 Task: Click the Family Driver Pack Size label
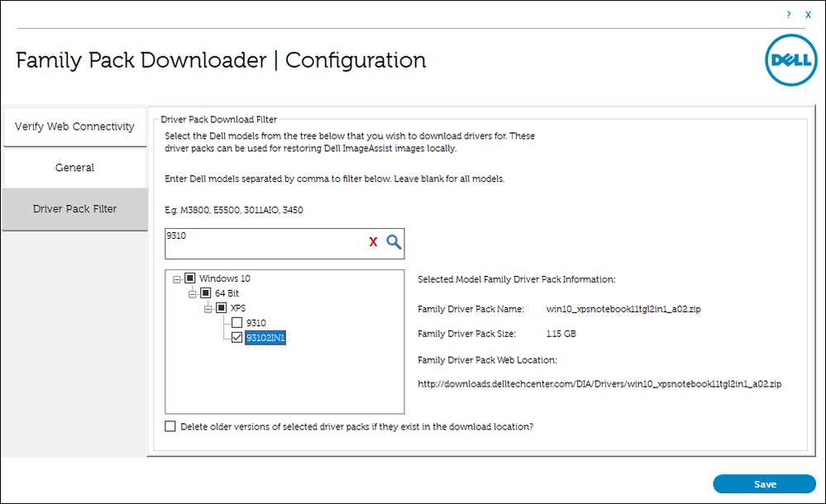(466, 334)
